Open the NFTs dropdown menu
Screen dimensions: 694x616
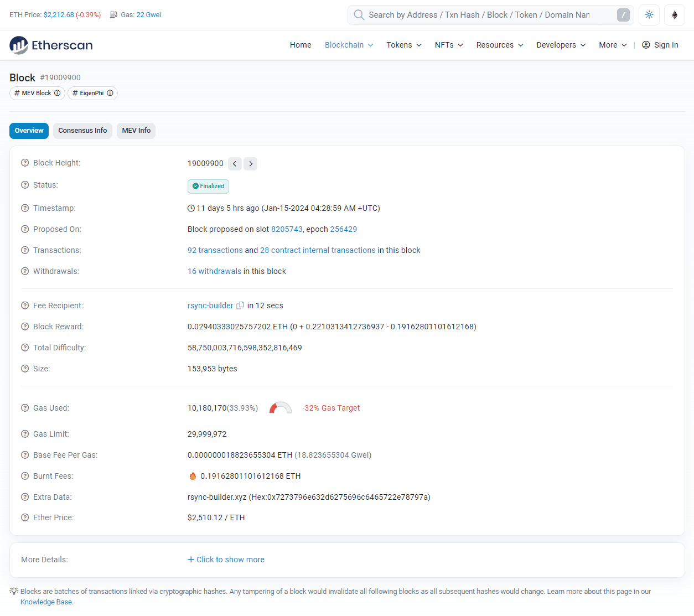tap(449, 45)
